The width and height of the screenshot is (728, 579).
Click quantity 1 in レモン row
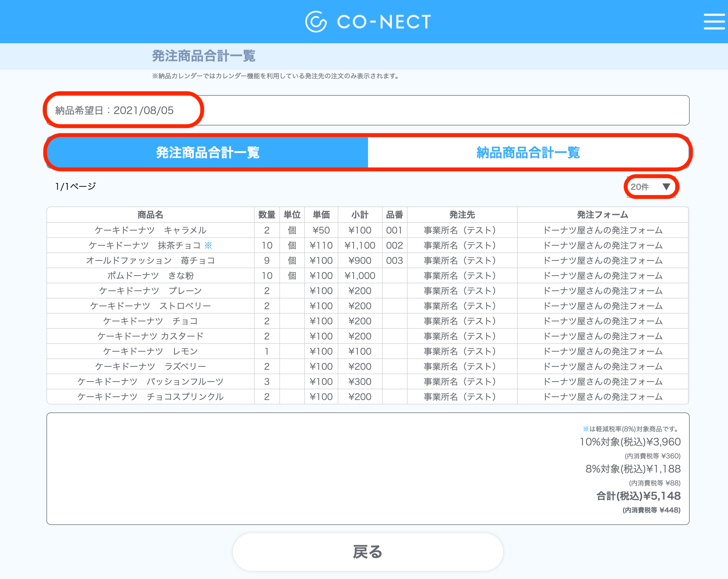click(x=267, y=351)
